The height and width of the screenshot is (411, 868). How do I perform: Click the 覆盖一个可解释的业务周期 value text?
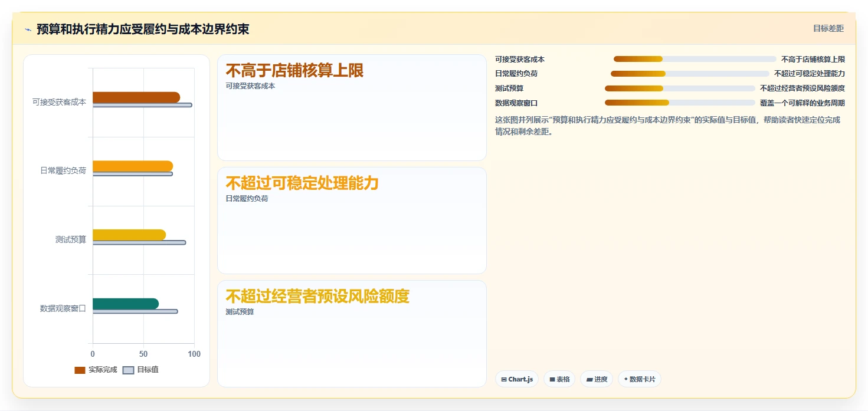[x=803, y=103]
